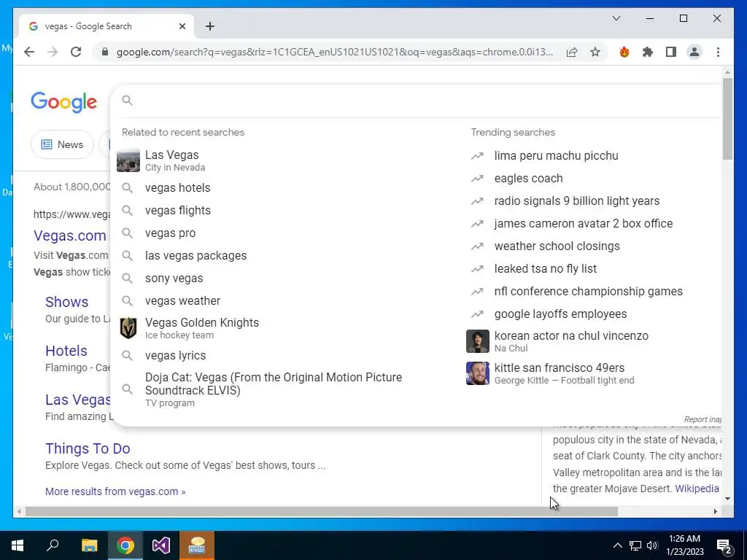Click the Na Chul portrait thumbnail
Viewport: 747px width, 560px height.
pos(477,341)
